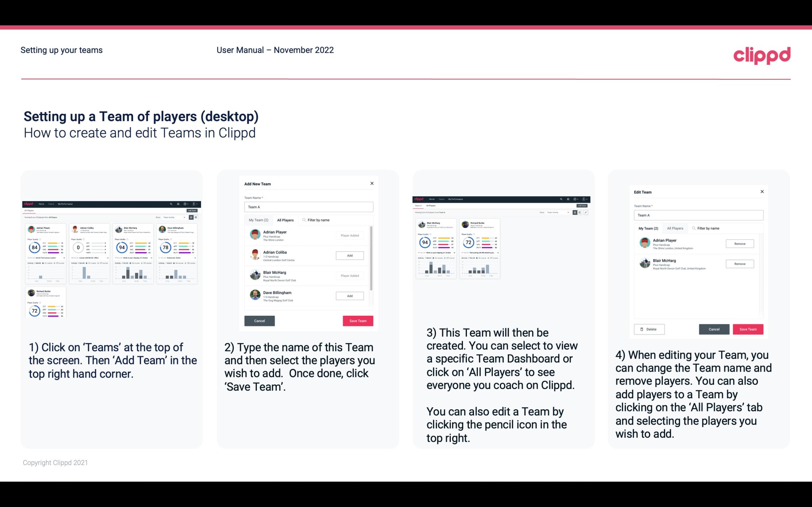The image size is (812, 507).
Task: Click 'Save Team' button in Edit Team panel
Action: tap(748, 329)
